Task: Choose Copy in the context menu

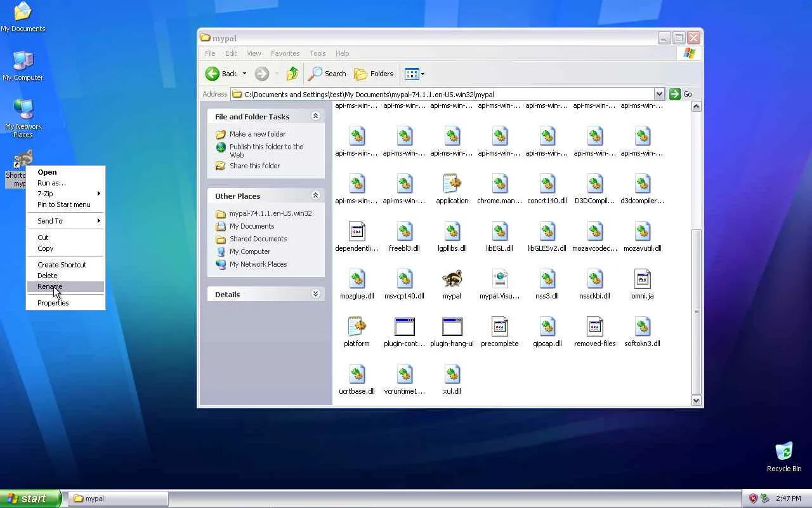Action: click(65, 248)
